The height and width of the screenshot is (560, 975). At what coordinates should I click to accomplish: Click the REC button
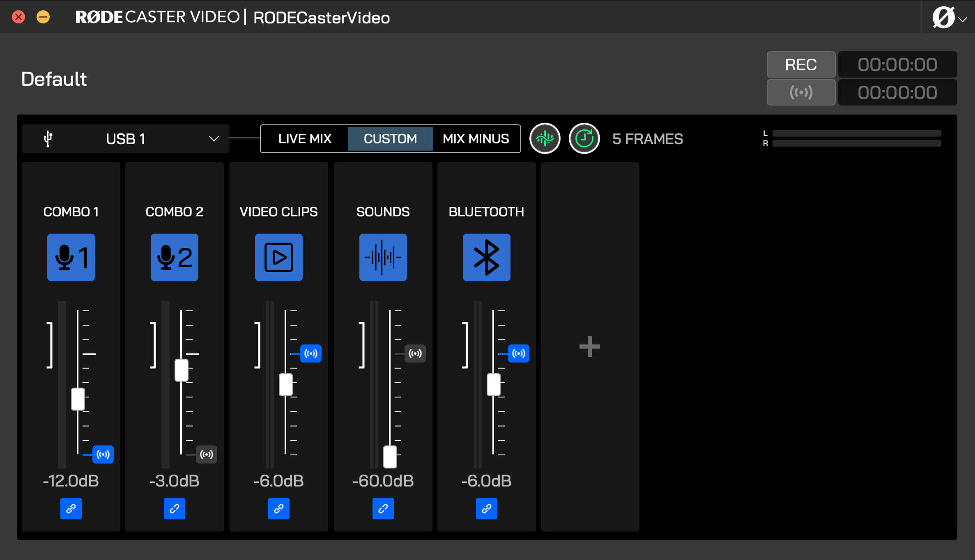[x=801, y=64]
